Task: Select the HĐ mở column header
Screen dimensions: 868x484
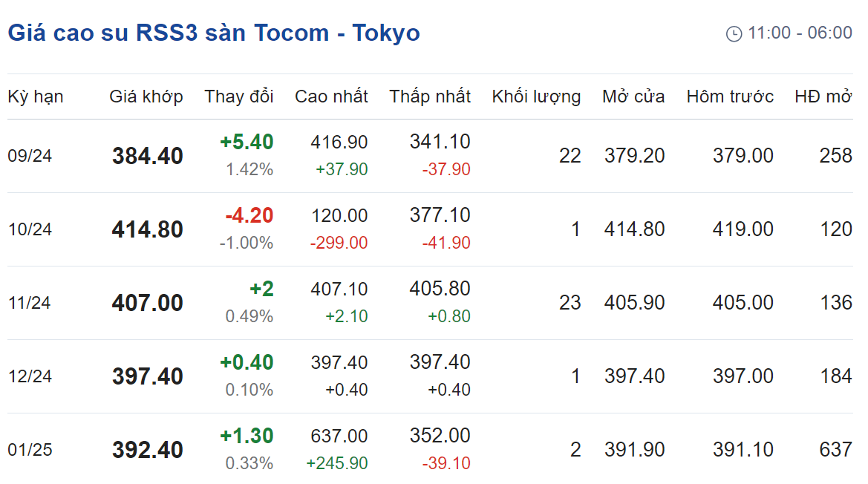Action: click(823, 97)
